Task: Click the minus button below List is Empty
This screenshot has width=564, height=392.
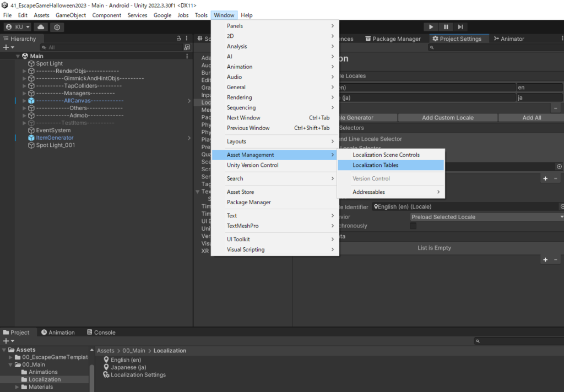Action: [x=556, y=260]
